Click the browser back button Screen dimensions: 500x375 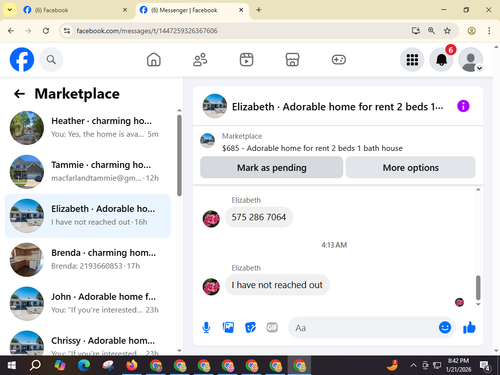[11, 31]
